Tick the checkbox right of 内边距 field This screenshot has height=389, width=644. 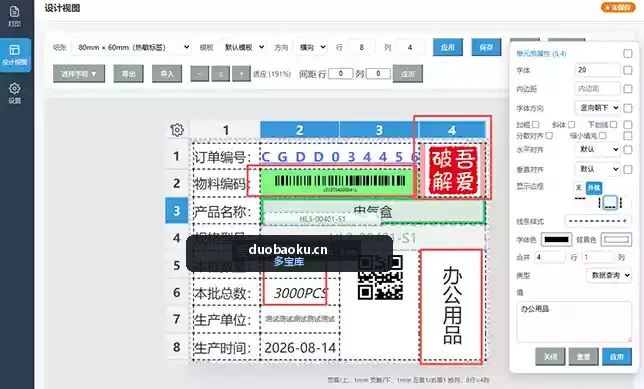point(628,89)
